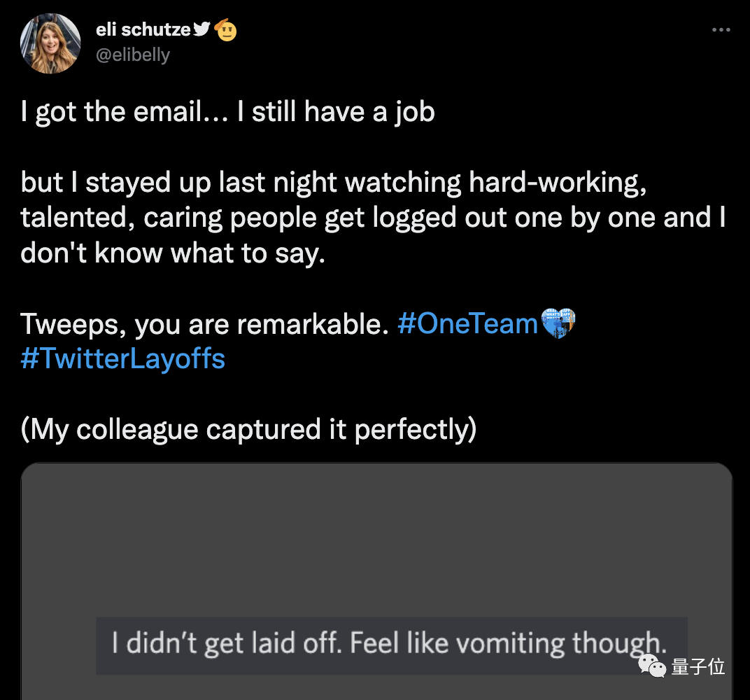
Task: Click 'talented, caring people' tweet line
Action: pyautogui.click(x=371, y=218)
